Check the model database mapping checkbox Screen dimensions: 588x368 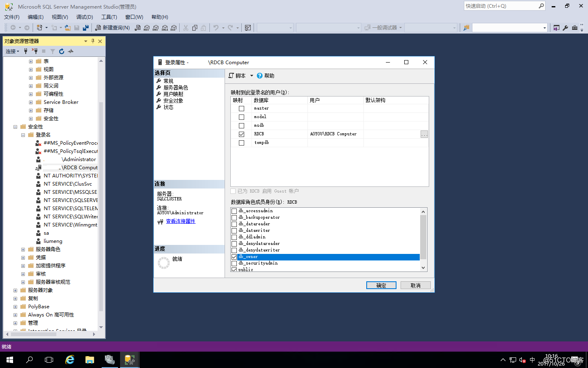click(x=242, y=117)
